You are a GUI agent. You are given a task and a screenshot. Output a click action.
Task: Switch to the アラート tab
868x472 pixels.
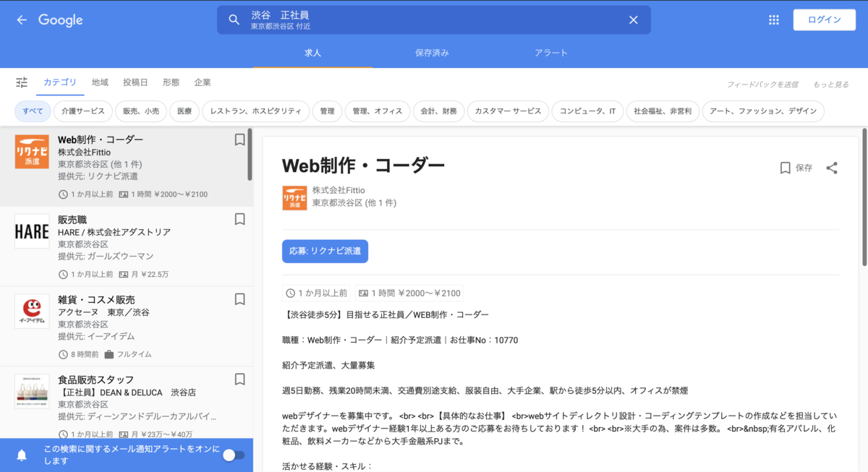click(x=551, y=53)
